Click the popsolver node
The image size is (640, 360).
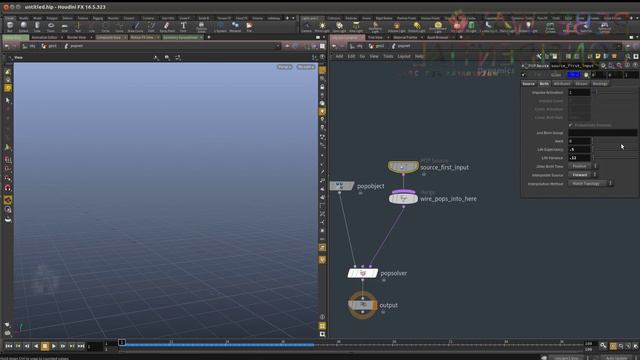pyautogui.click(x=362, y=273)
